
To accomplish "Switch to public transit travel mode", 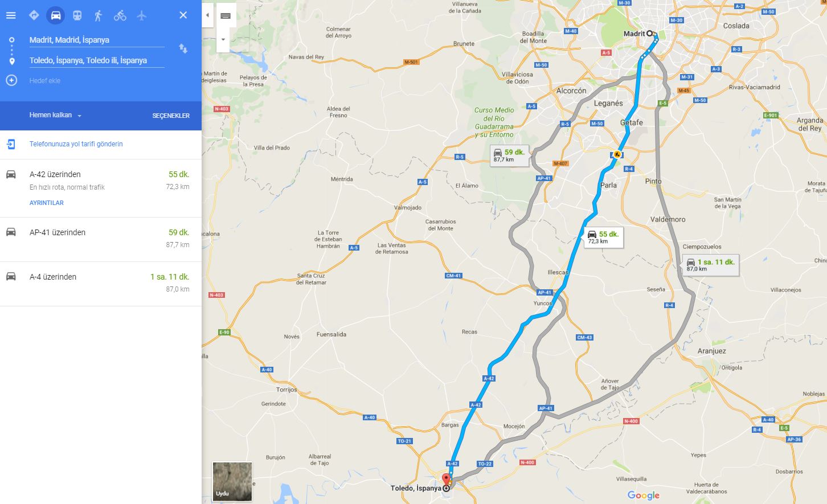I will click(77, 15).
